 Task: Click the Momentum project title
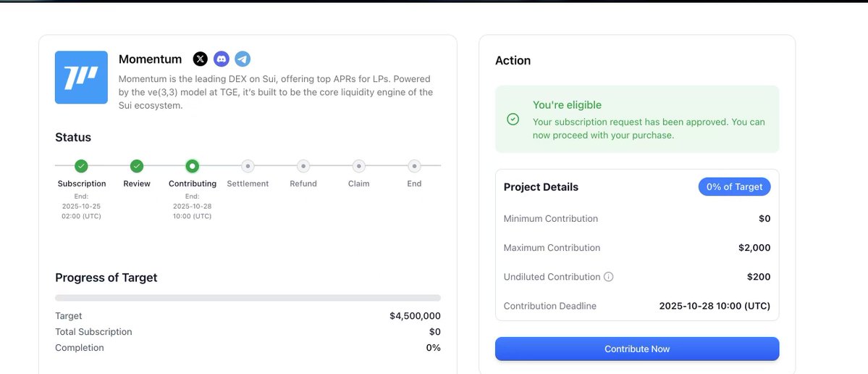click(x=150, y=59)
